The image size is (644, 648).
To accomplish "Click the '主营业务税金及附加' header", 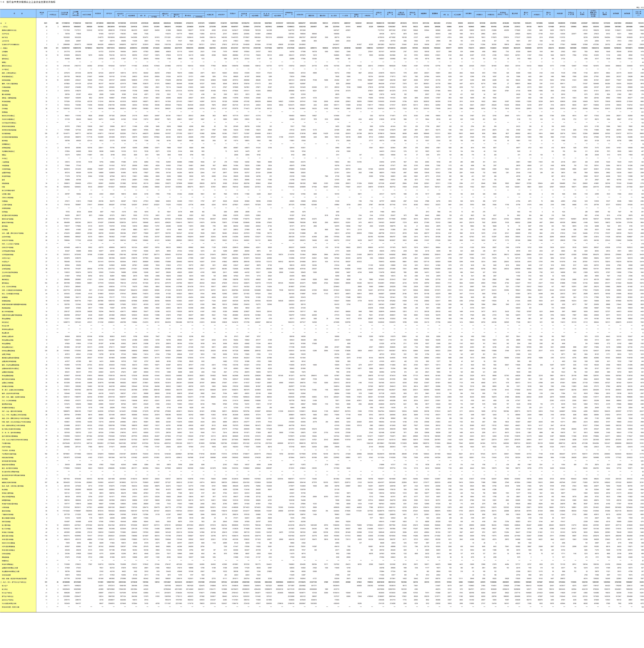I will click(x=401, y=13).
